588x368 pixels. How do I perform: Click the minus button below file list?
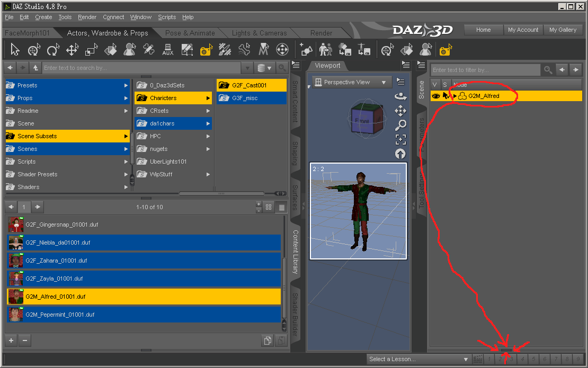[25, 340]
